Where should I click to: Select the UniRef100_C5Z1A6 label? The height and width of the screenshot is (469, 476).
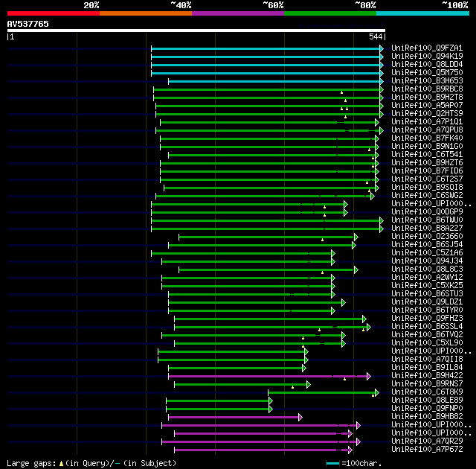pyautogui.click(x=427, y=253)
